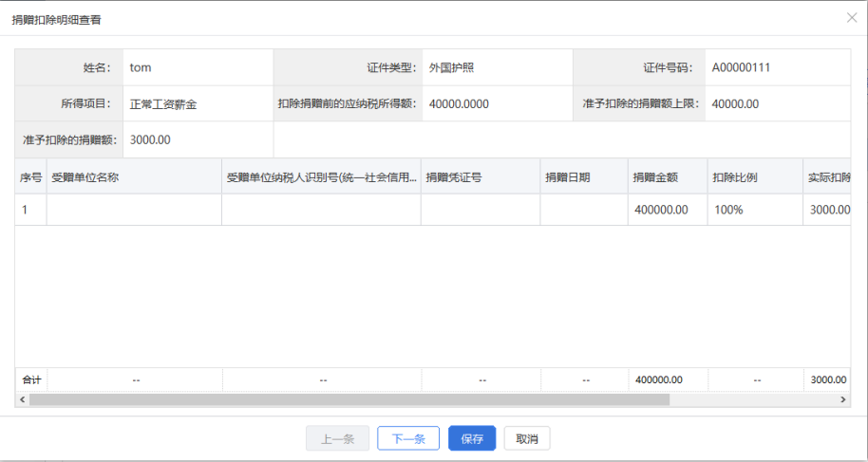The image size is (868, 462).
Task: Click the 实际扣除 column header
Action: click(x=827, y=177)
